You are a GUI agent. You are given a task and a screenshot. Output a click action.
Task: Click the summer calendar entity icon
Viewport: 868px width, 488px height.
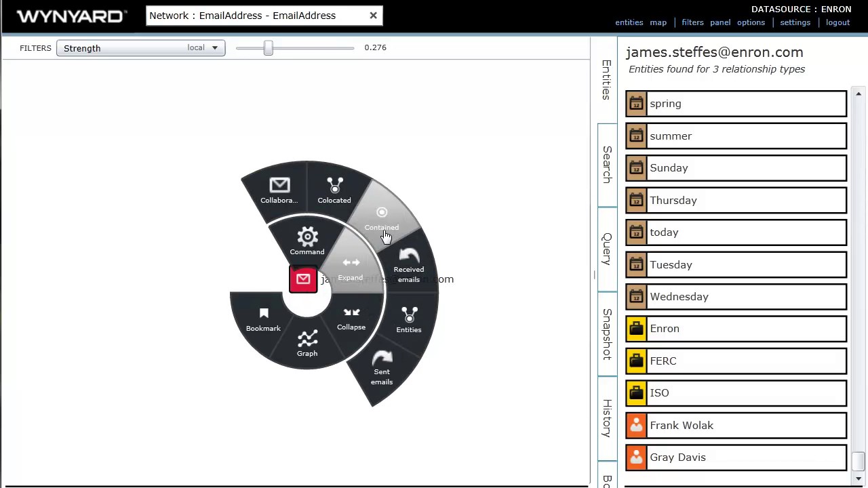(x=636, y=136)
